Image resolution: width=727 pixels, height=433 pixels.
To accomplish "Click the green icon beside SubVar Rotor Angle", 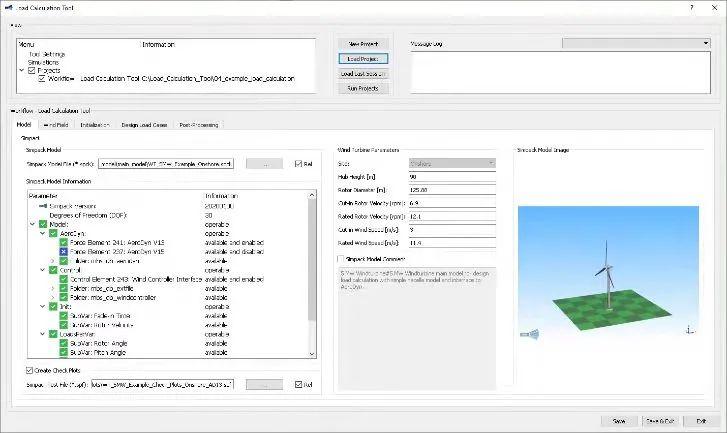I will (64, 344).
